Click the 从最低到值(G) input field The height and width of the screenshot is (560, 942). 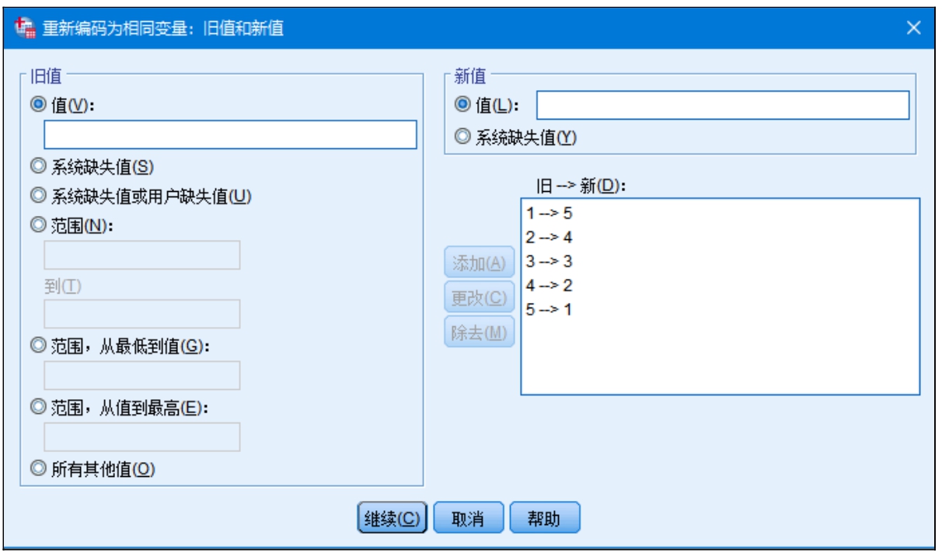[142, 375]
